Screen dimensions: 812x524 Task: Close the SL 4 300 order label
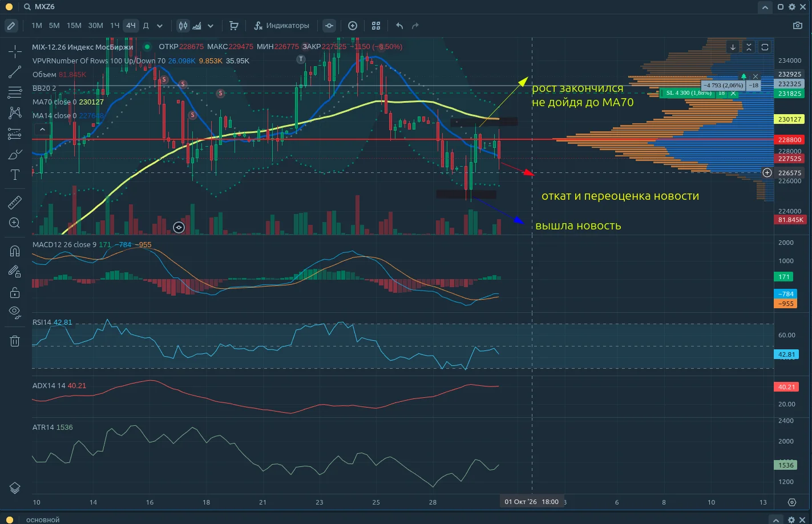coord(733,93)
